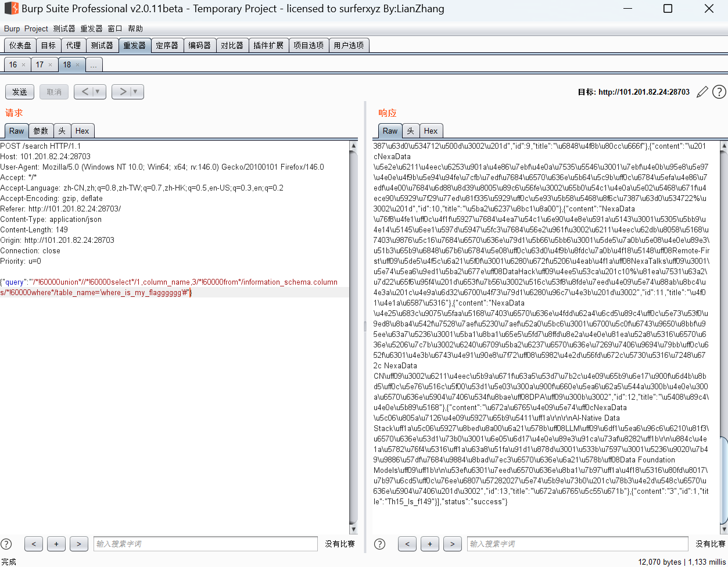The width and height of the screenshot is (728, 567).
Task: Click scroll down arrow of request pane
Action: (x=354, y=529)
